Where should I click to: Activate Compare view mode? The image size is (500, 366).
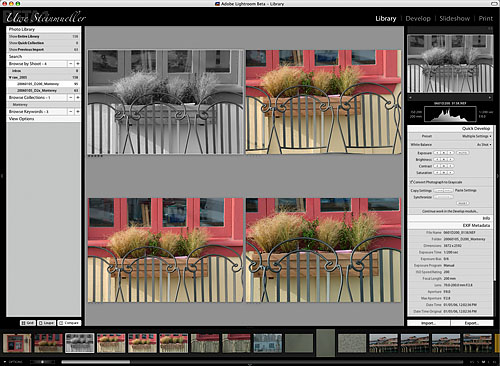point(69,323)
